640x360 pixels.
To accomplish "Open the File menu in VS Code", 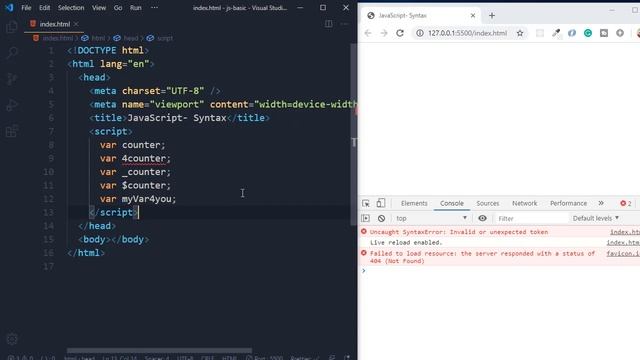I will tap(26, 8).
